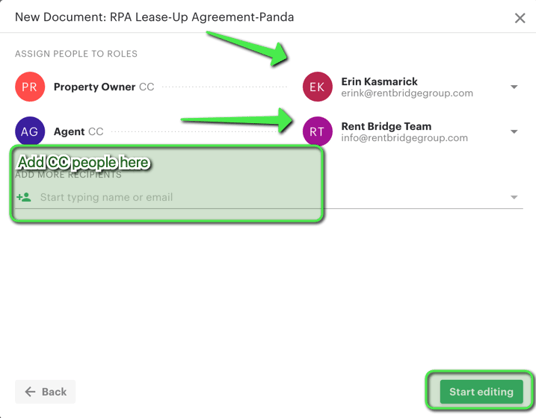This screenshot has width=536, height=418.
Task: Focus the 'Start typing name or email' field
Action: 268,197
